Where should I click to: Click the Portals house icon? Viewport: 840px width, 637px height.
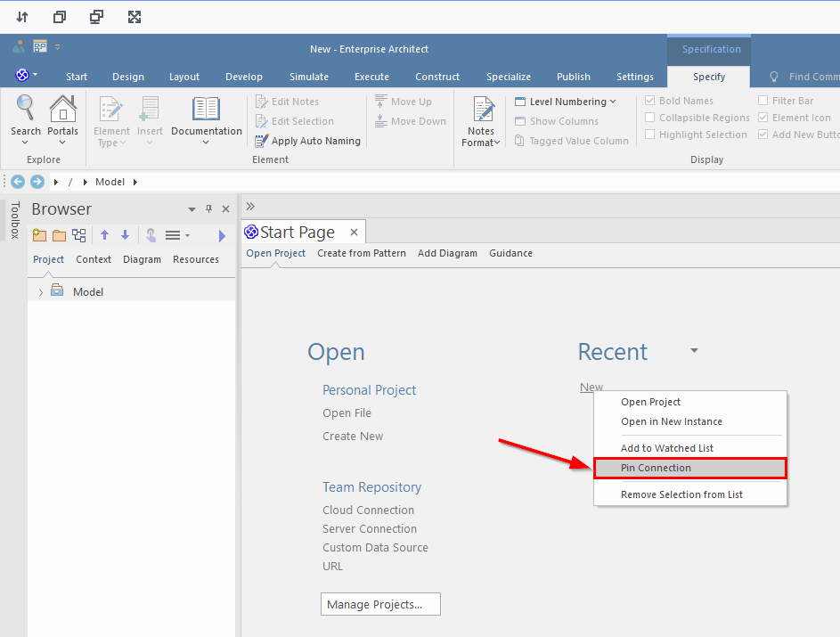click(62, 108)
